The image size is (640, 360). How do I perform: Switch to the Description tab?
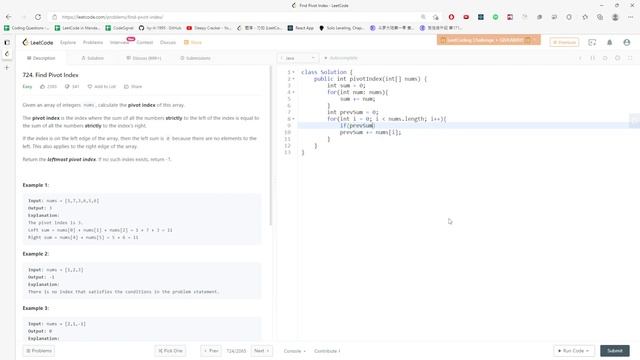(41, 58)
